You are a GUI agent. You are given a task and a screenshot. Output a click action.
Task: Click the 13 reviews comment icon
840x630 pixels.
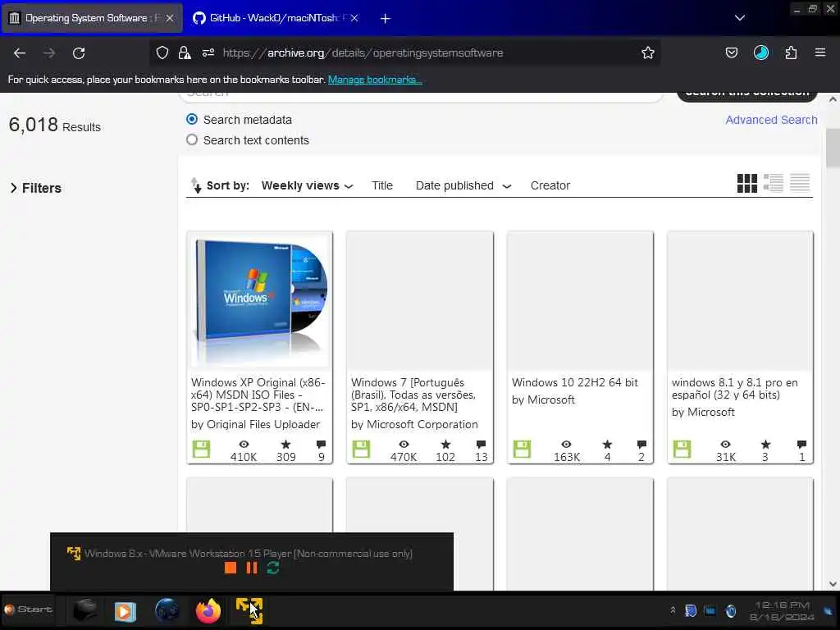click(481, 444)
